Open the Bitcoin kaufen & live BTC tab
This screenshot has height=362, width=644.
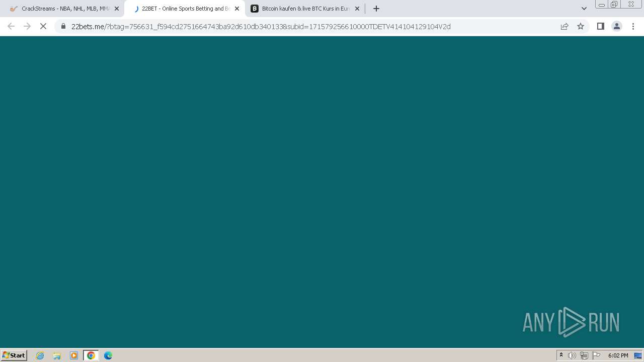coord(305,9)
